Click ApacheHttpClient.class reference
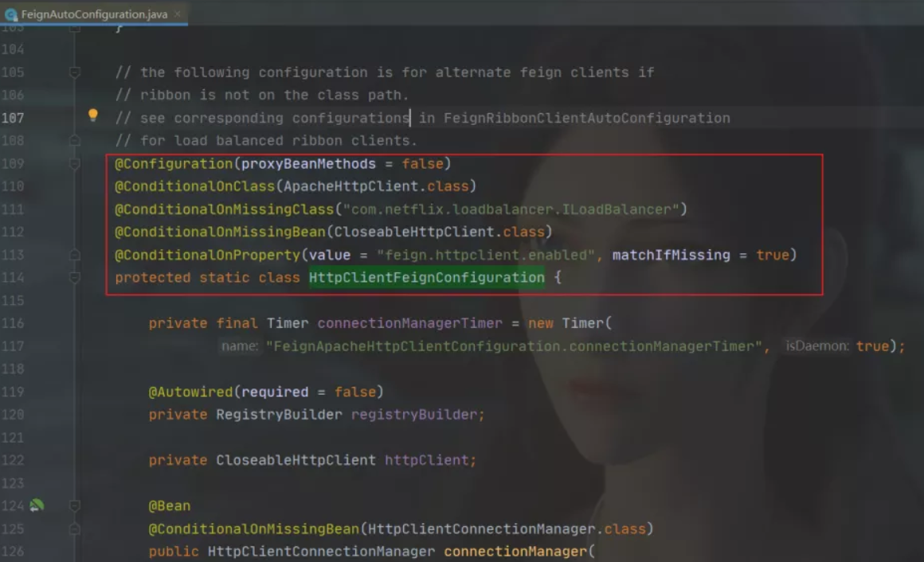 (376, 186)
